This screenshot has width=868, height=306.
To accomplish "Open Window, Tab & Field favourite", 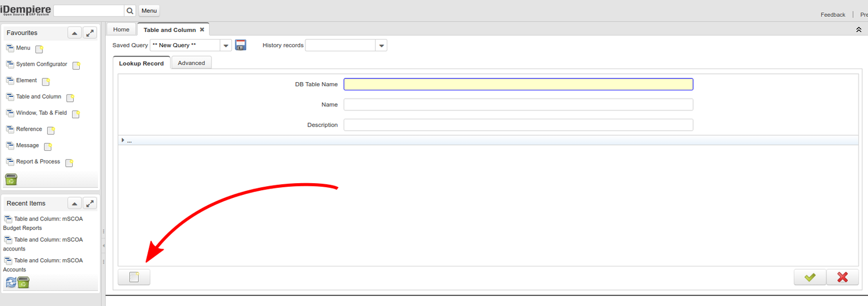I will click(41, 113).
